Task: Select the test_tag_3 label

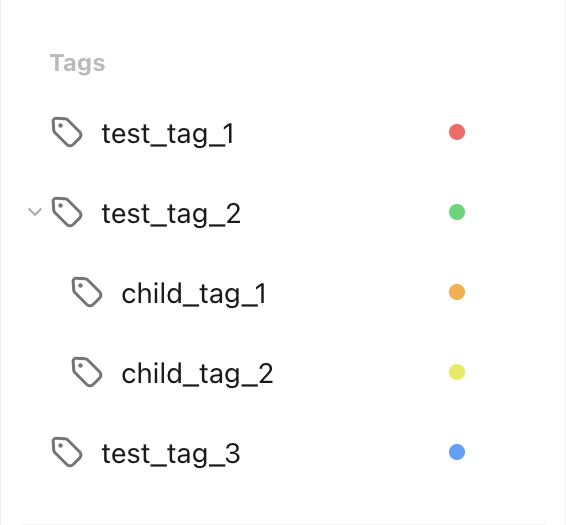Action: pos(171,455)
